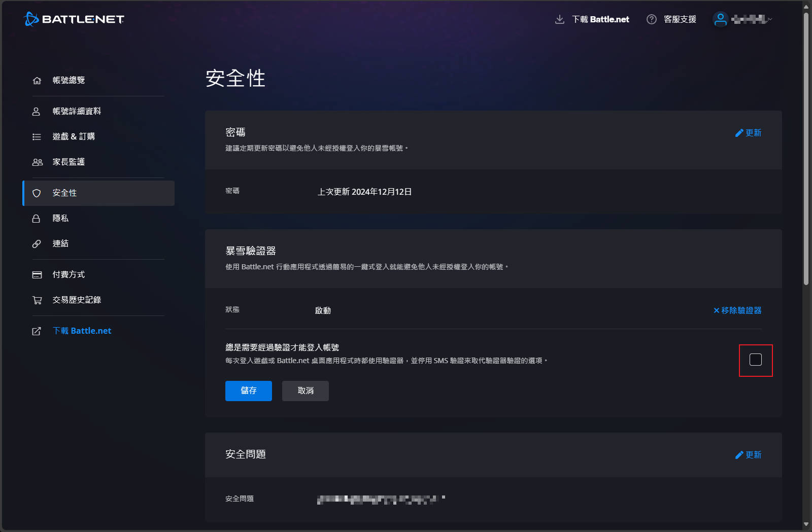Click the pencil icon in 密碼 section
This screenshot has width=812, height=532.
[739, 133]
